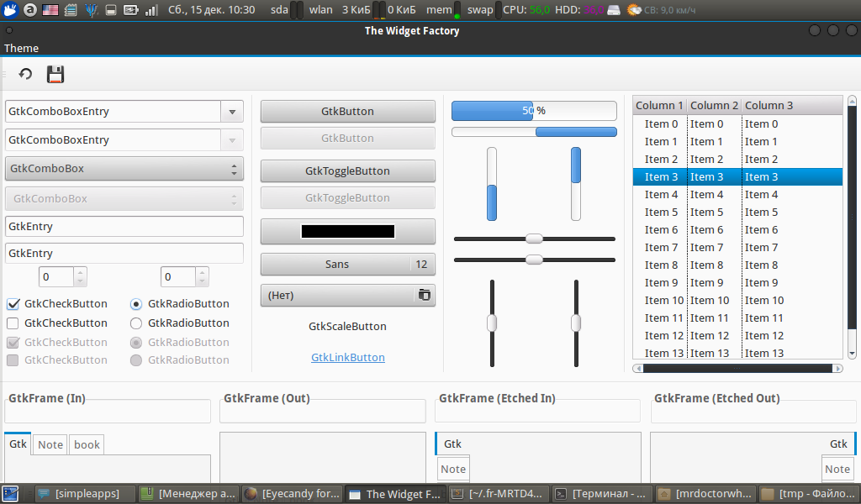This screenshot has width=861, height=504.
Task: Switch to the [mrdoctorwh... taskbar window
Action: pos(705,494)
